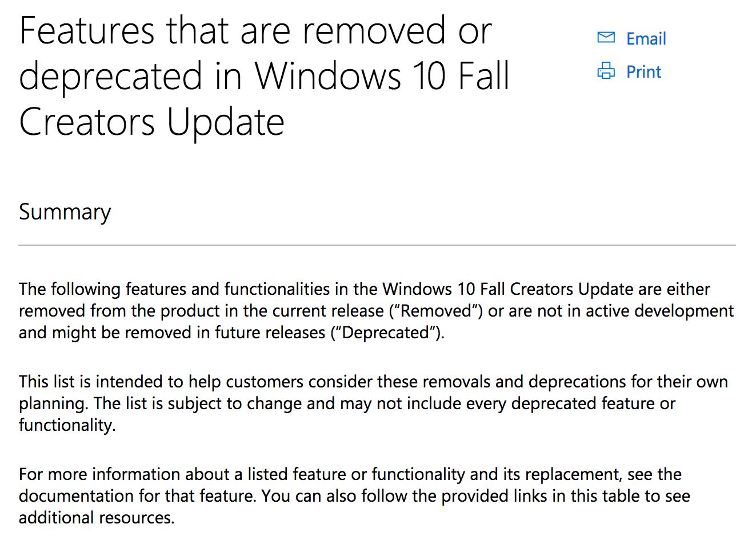This screenshot has height=560, width=744.
Task: Click 'Windows 10 Fall' in the page title
Action: [x=382, y=77]
